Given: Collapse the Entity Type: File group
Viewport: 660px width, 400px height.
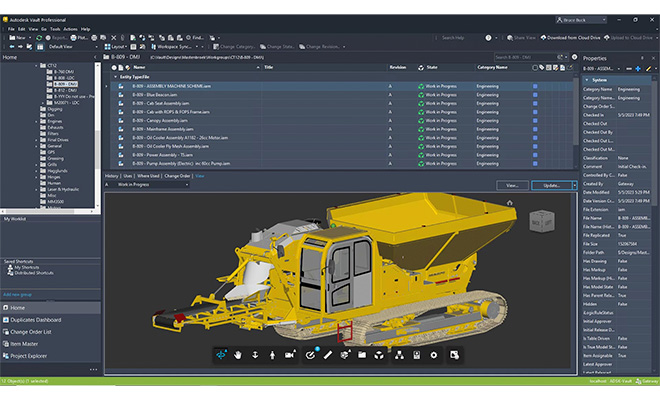Looking at the screenshot, I should point(112,77).
